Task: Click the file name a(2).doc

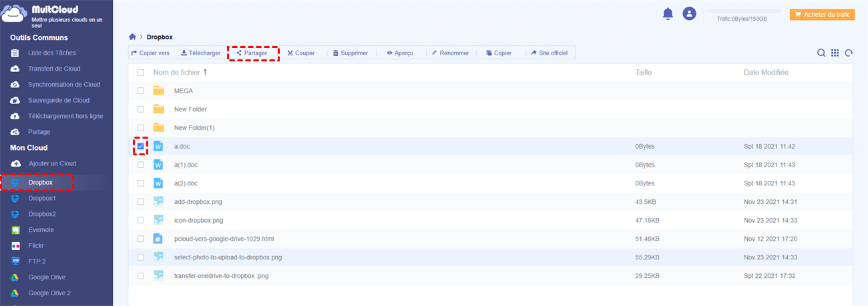Action: click(186, 183)
